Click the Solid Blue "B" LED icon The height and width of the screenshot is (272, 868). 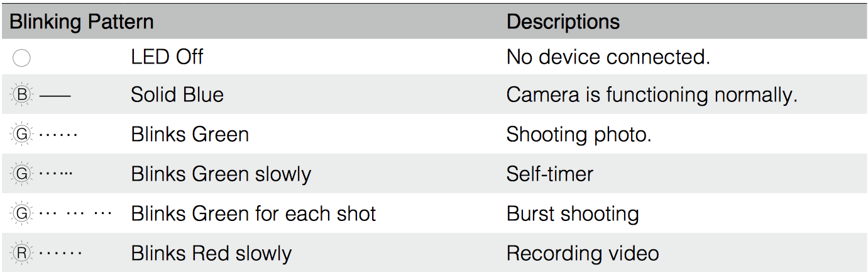coord(21,96)
